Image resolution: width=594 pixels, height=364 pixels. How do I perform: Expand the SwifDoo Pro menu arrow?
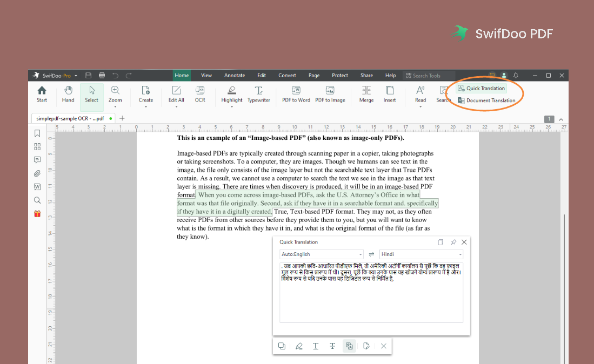tap(76, 76)
